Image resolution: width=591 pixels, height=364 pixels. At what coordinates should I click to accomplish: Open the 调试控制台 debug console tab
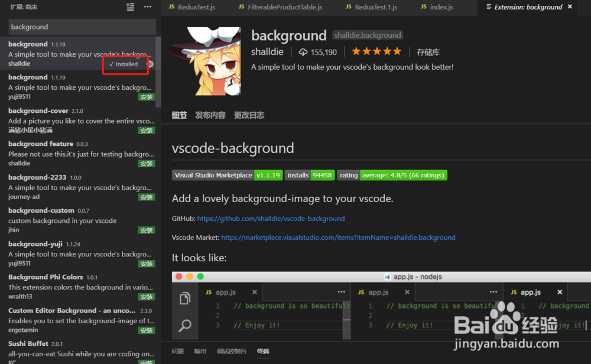pos(232,351)
